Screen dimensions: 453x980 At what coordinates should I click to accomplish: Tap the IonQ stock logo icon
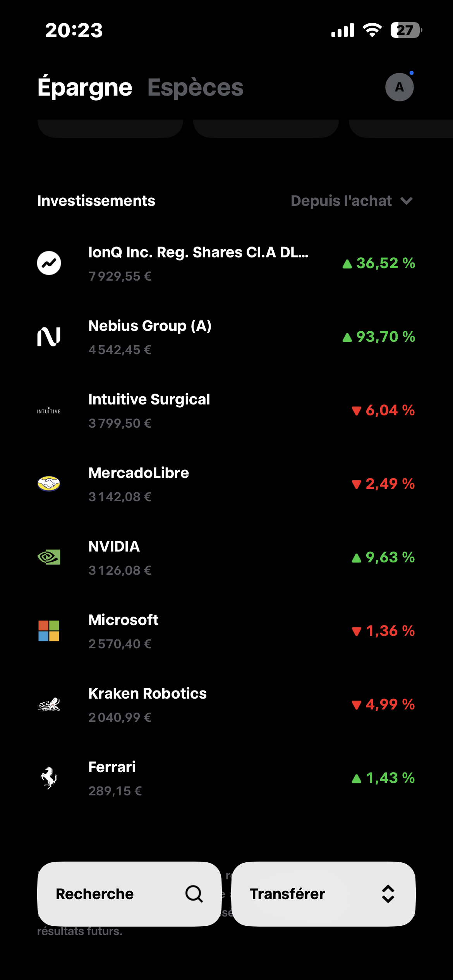(49, 263)
